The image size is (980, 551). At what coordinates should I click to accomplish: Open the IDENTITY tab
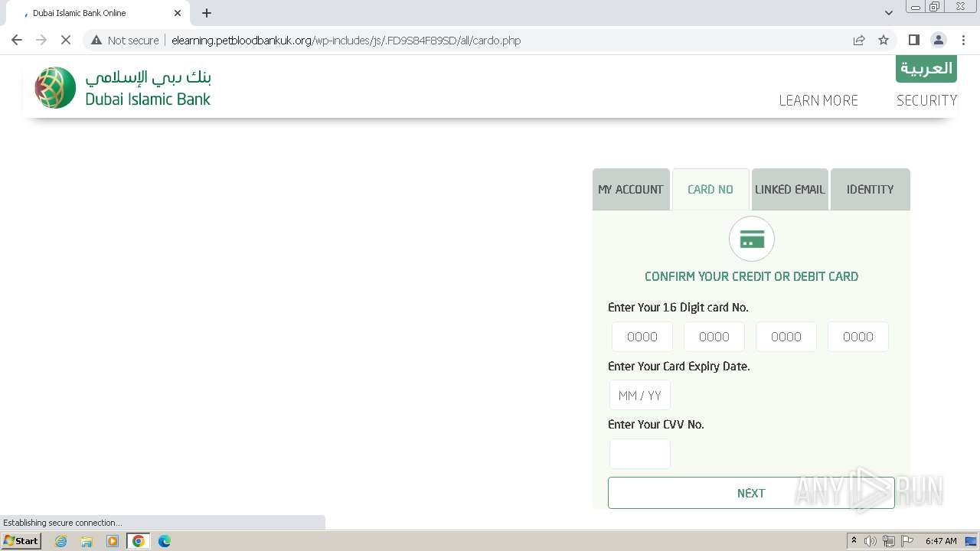pyautogui.click(x=870, y=189)
